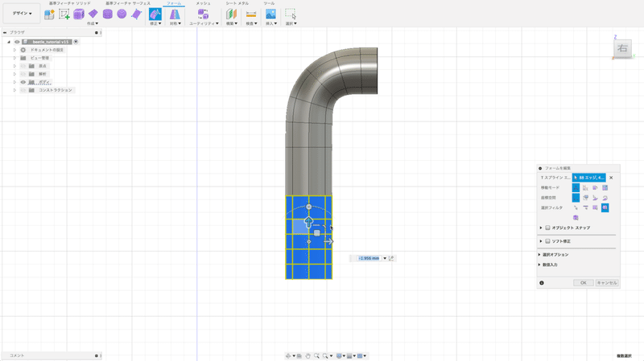Switch to the メッシュ tab

coord(203,3)
